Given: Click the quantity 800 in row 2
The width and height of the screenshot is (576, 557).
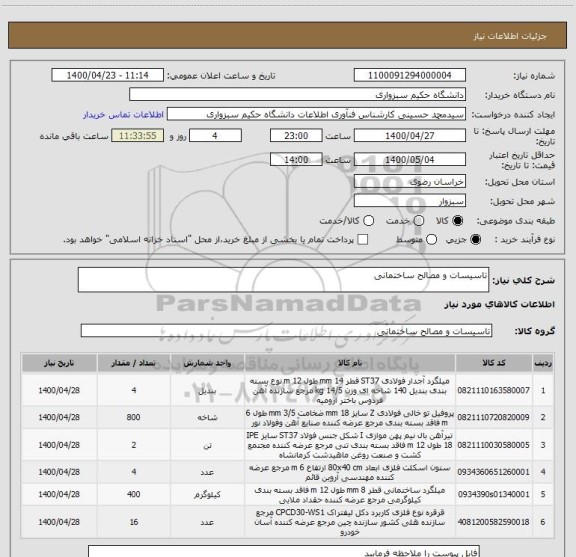Looking at the screenshot, I should pos(133,417).
